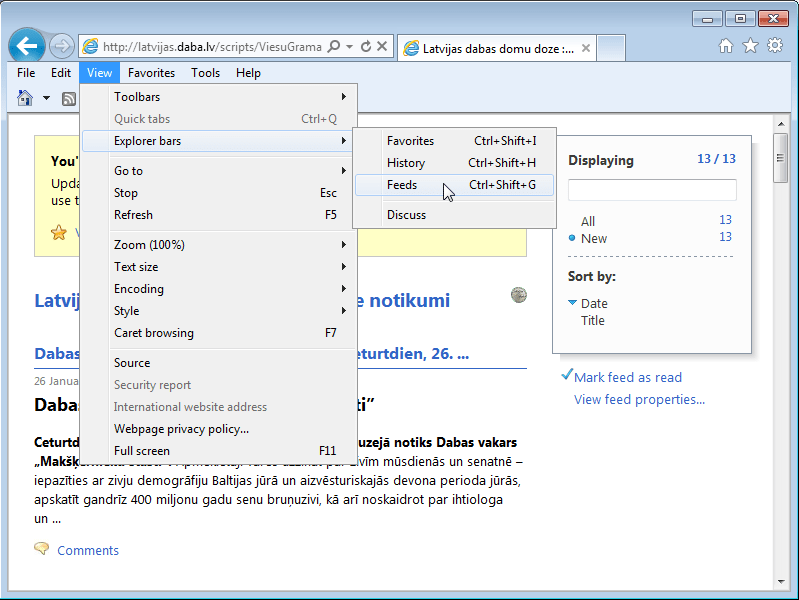The height and width of the screenshot is (600, 799).
Task: Click the Comments link below article
Action: pyautogui.click(x=88, y=551)
